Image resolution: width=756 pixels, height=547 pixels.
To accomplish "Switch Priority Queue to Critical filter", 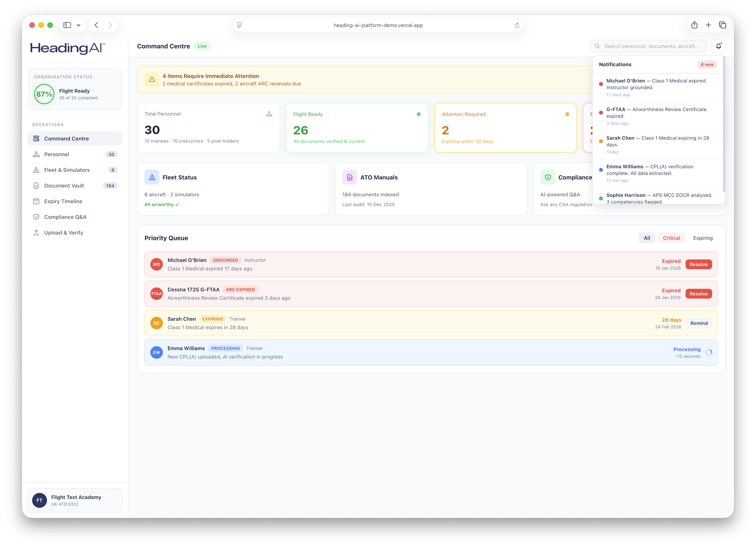I will pyautogui.click(x=672, y=238).
